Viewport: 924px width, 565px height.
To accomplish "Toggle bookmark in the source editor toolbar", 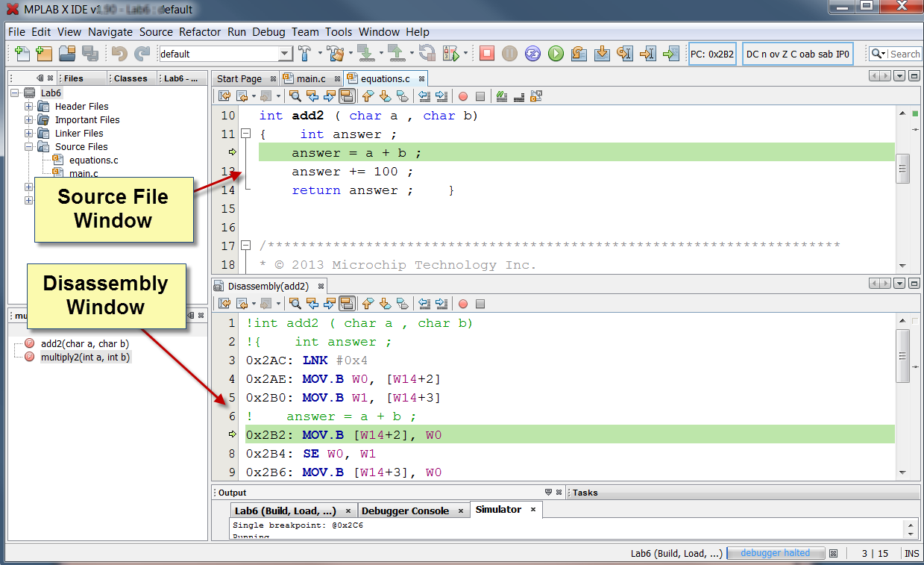I will tap(403, 96).
